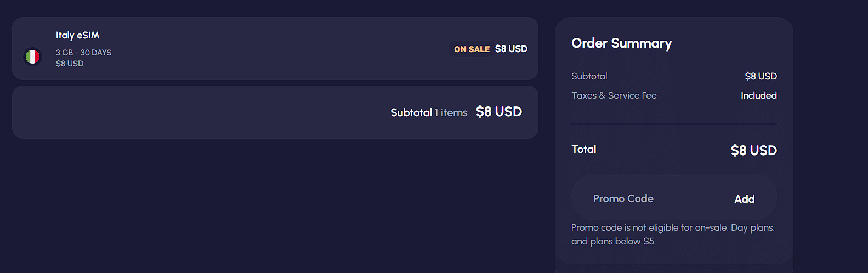The width and height of the screenshot is (868, 273).
Task: Click the large $8 USD cart subtotal amount
Action: [x=498, y=112]
